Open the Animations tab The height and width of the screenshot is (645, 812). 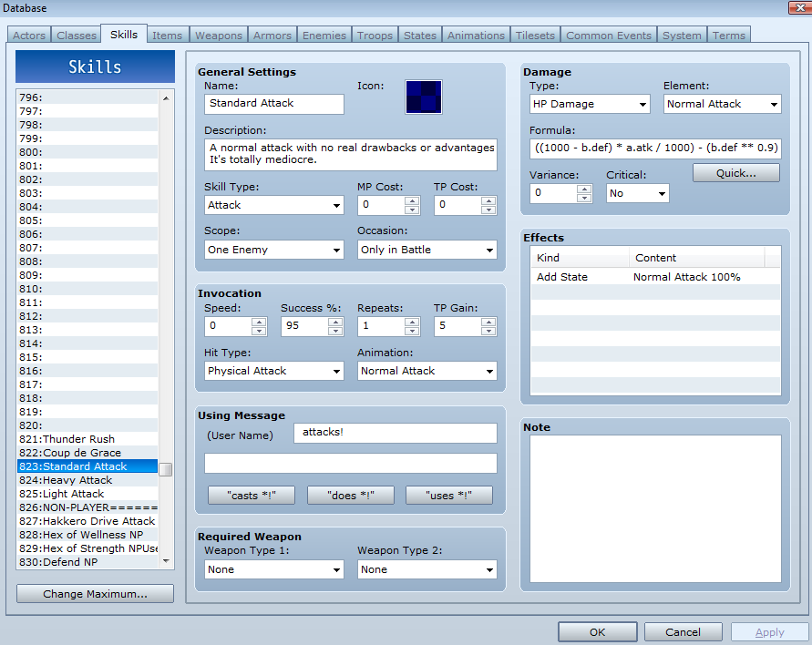pyautogui.click(x=476, y=36)
